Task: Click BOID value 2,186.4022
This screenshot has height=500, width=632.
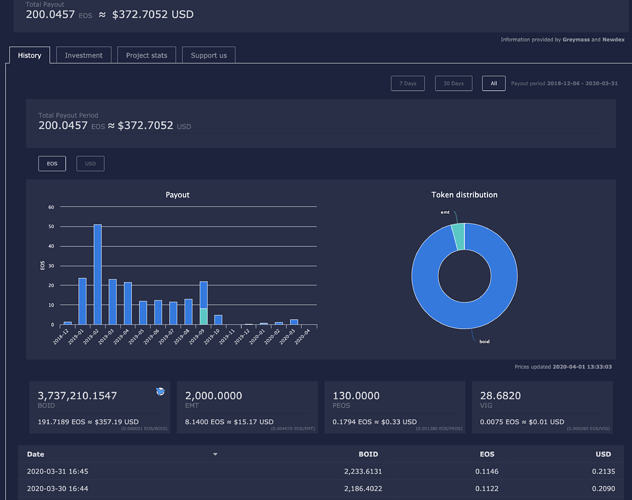Action: click(x=363, y=489)
